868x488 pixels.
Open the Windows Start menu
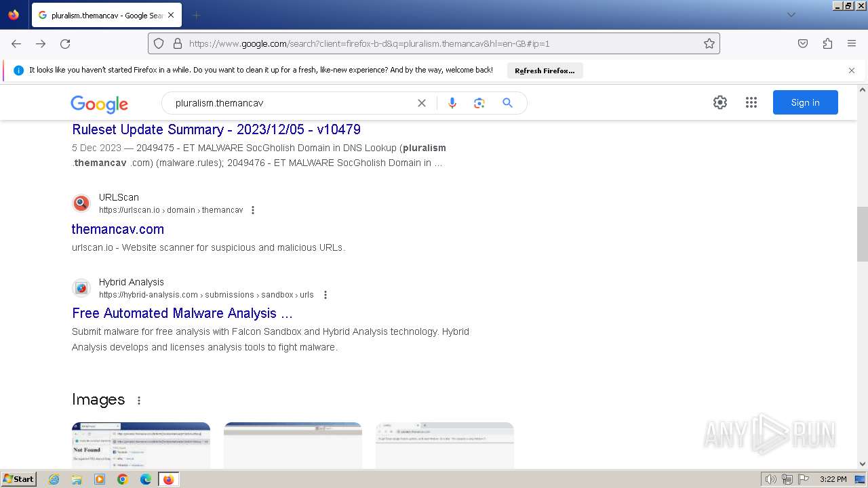click(x=18, y=479)
